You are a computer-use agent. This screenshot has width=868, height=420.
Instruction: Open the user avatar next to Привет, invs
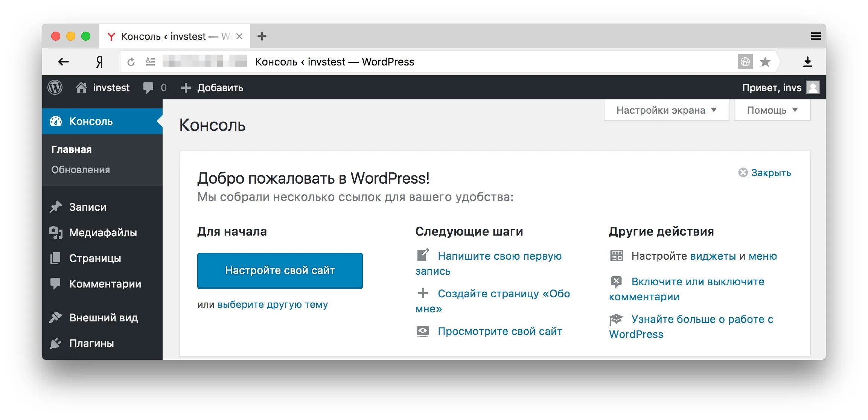coord(813,87)
